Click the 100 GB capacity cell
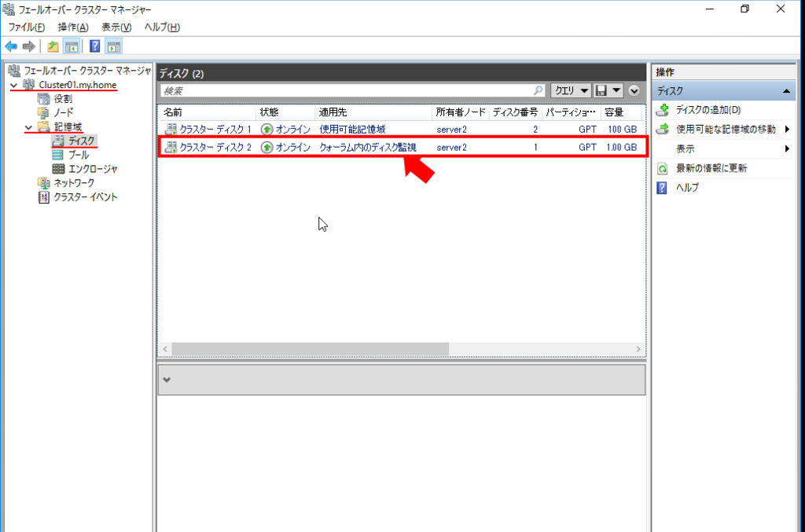Screen dimensions: 805x532 click(x=622, y=130)
